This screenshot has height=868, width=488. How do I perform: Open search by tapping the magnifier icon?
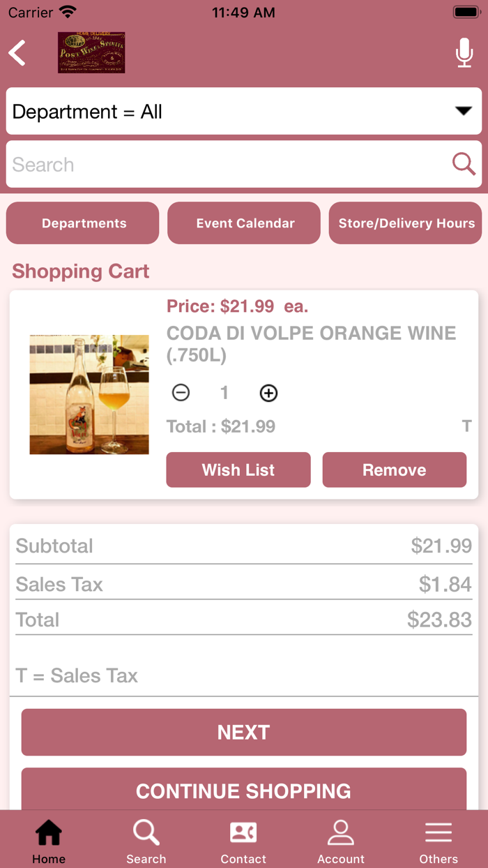pyautogui.click(x=463, y=164)
